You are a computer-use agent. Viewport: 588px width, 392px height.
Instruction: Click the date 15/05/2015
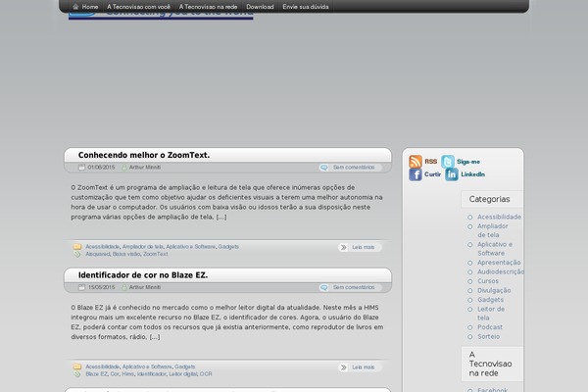(x=101, y=287)
